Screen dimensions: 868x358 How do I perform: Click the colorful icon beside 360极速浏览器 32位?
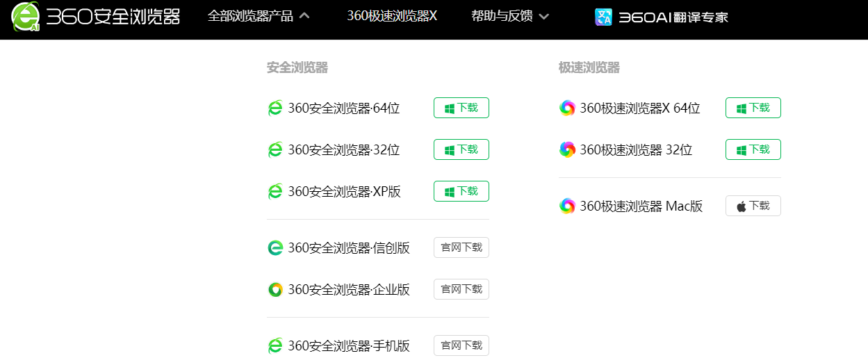(x=567, y=150)
